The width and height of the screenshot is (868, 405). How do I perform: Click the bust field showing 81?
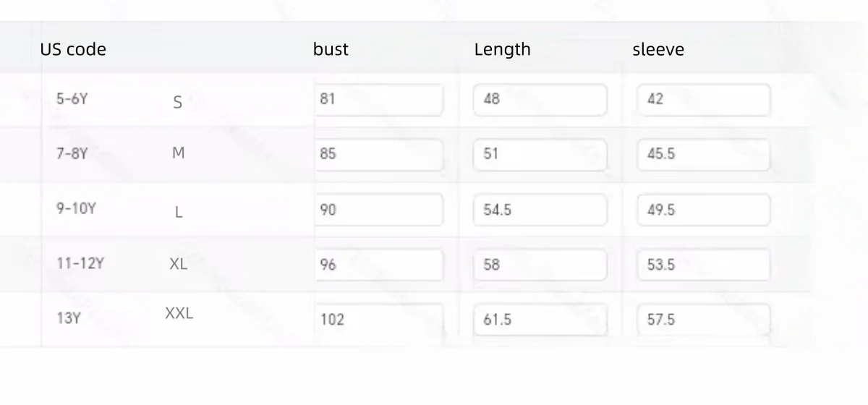pos(378,100)
